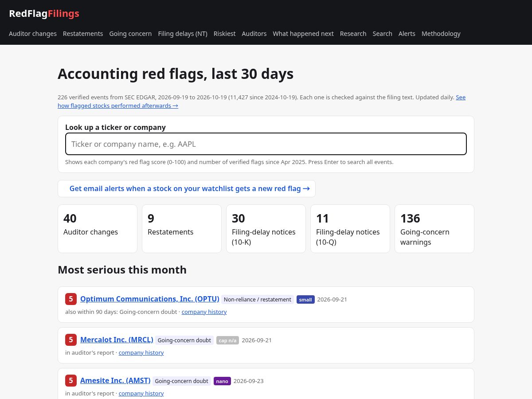Open the 9 Restatements card

[x=182, y=229]
